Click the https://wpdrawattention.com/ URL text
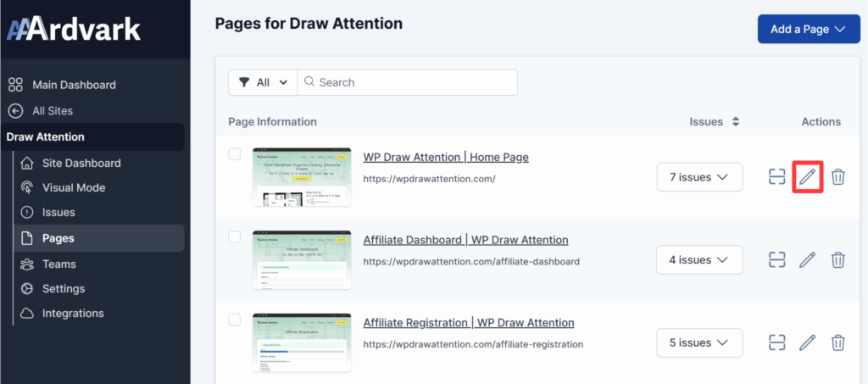The image size is (868, 384). pos(429,179)
